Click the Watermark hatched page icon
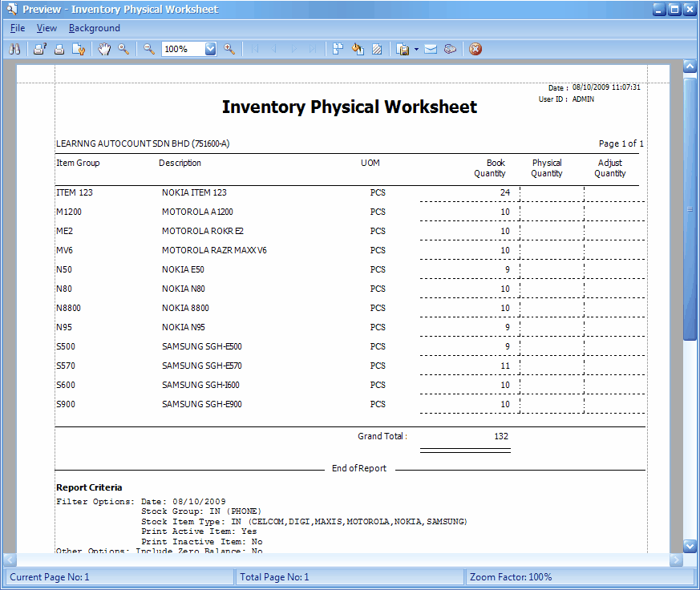Screen dimensions: 700x590 [377, 49]
